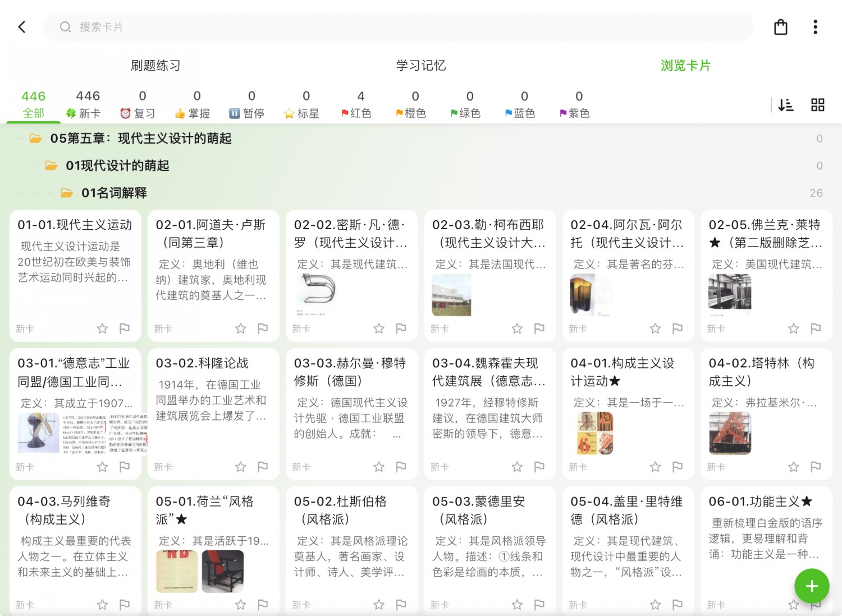Flag the 03-02.科隆论战 card

pyautogui.click(x=263, y=467)
